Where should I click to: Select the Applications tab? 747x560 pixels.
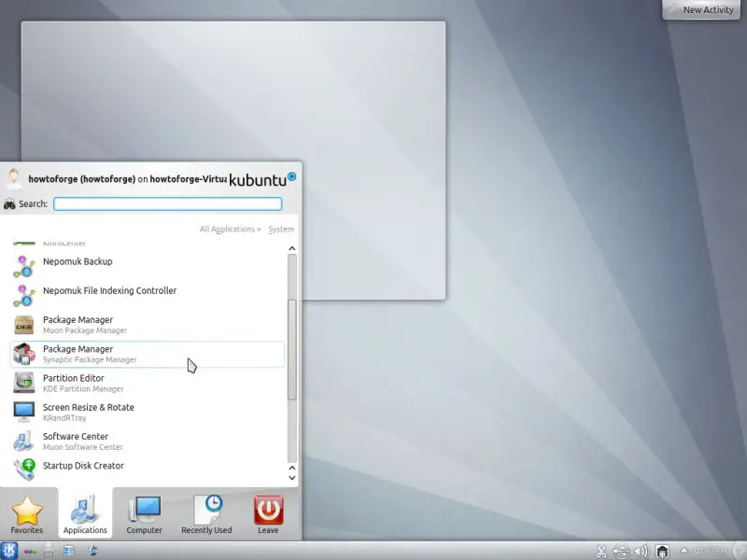pyautogui.click(x=85, y=514)
